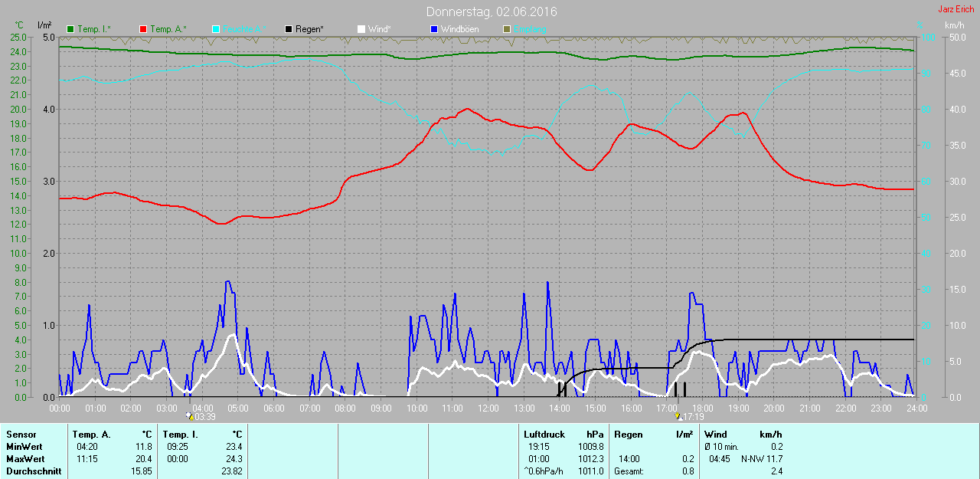The image size is (980, 479).
Task: Click the olive legend swatch
Action: tap(506, 29)
